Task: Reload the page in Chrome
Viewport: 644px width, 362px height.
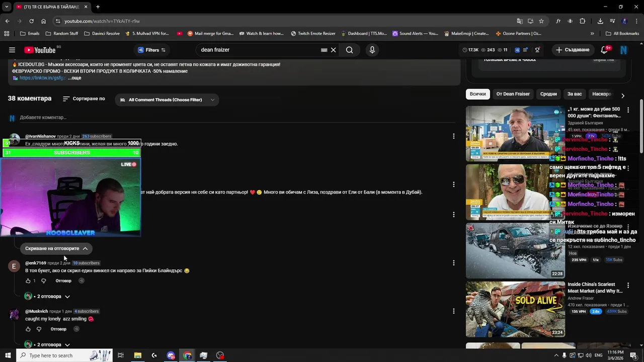Action: pos(31,21)
